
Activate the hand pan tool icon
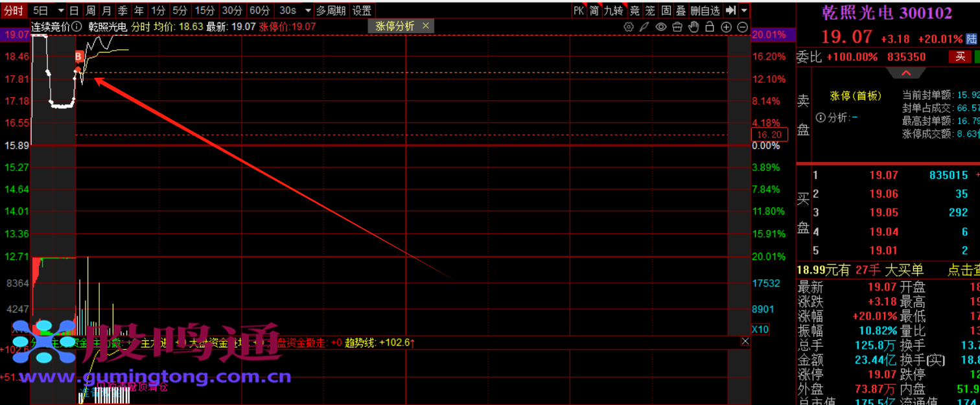point(694,27)
